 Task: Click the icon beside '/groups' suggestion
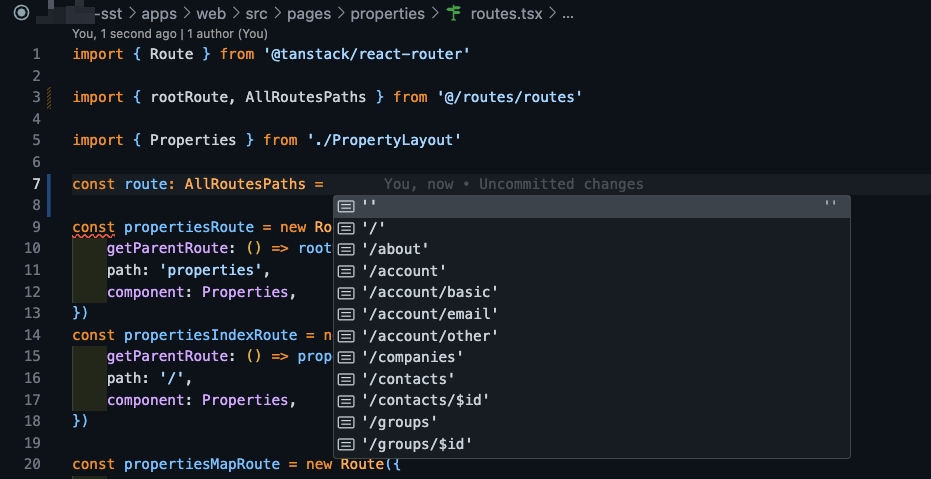pyautogui.click(x=346, y=422)
